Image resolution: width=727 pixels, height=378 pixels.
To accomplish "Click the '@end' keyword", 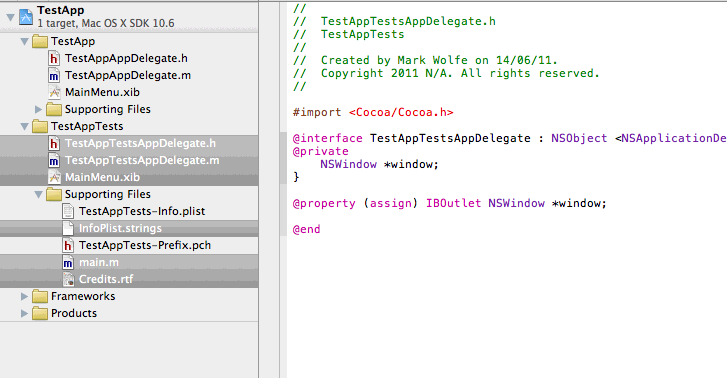I will [x=306, y=229].
